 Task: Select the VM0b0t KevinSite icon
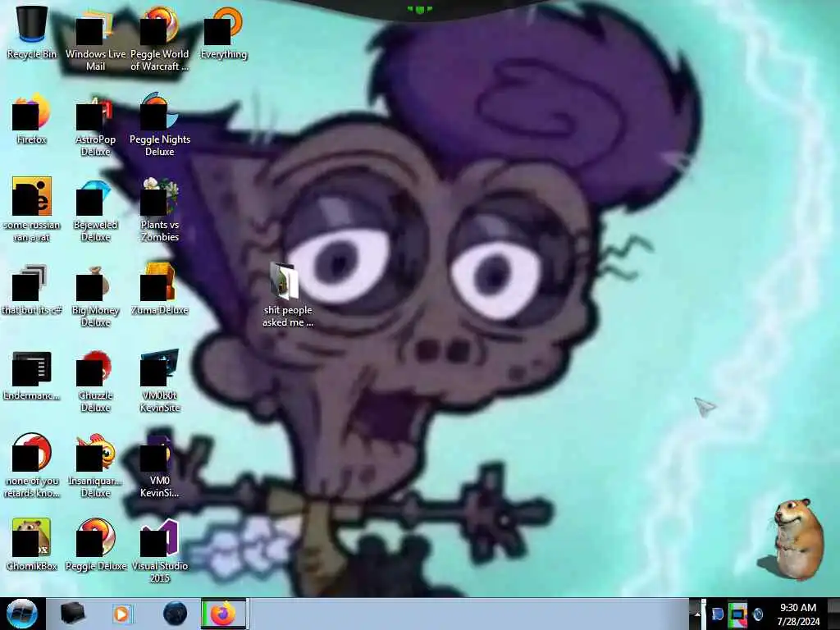pyautogui.click(x=160, y=381)
